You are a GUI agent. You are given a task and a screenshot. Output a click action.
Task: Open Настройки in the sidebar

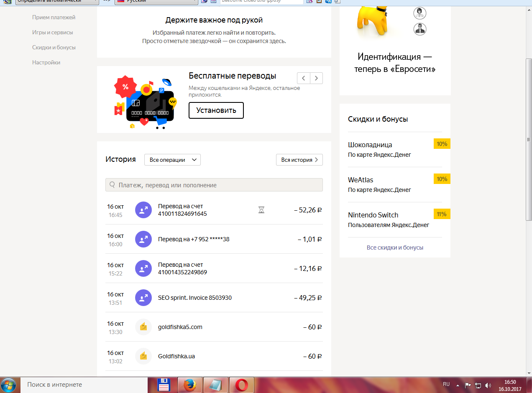coord(46,62)
